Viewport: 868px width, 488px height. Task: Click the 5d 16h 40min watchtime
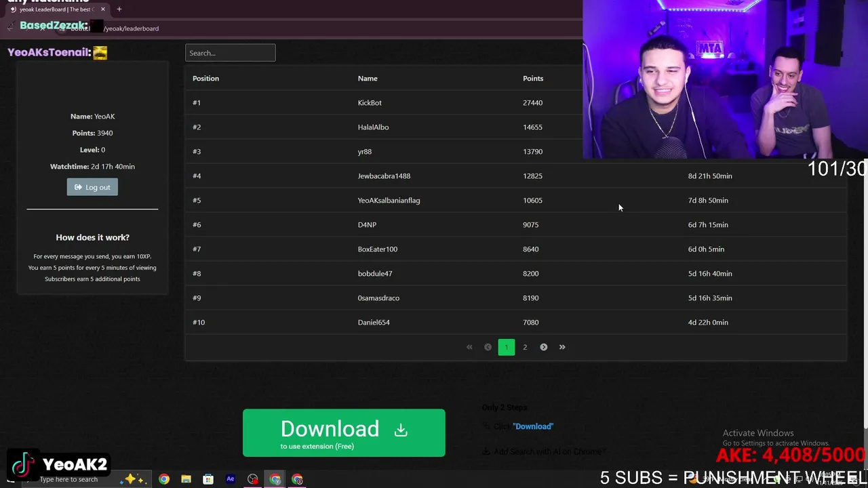click(710, 274)
